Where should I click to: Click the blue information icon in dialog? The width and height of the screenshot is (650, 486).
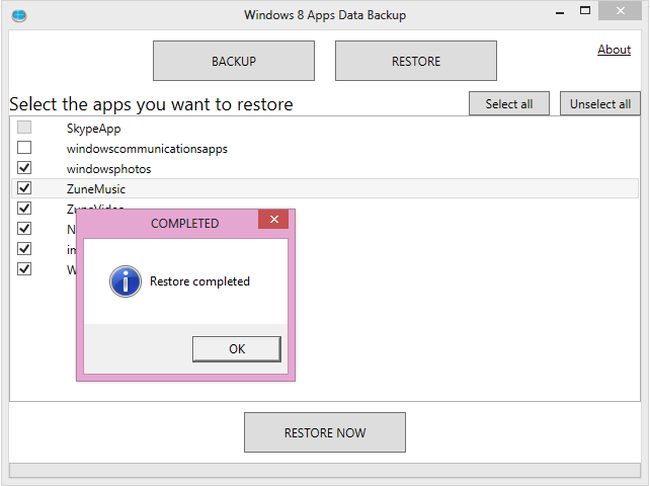click(125, 281)
